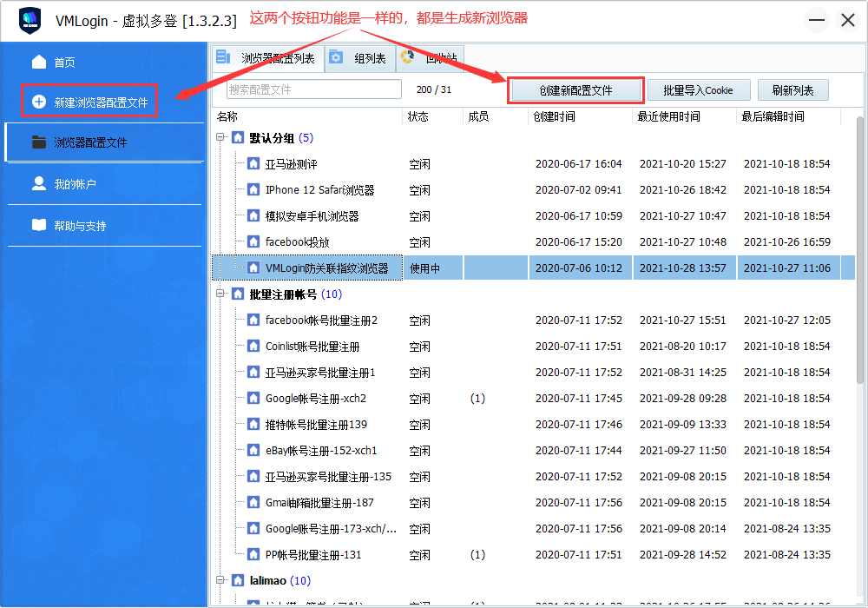Focus the 搜索配置文件 search field
The height and width of the screenshot is (608, 868).
[314, 89]
